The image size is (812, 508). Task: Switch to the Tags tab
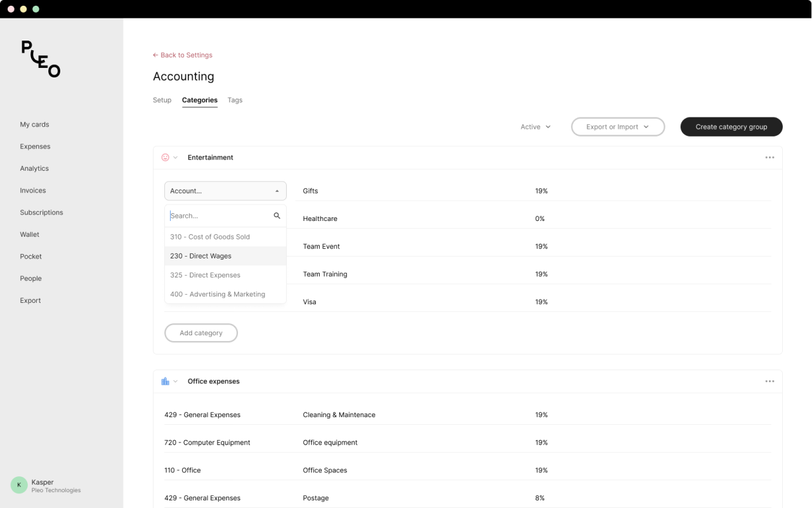[x=235, y=100]
